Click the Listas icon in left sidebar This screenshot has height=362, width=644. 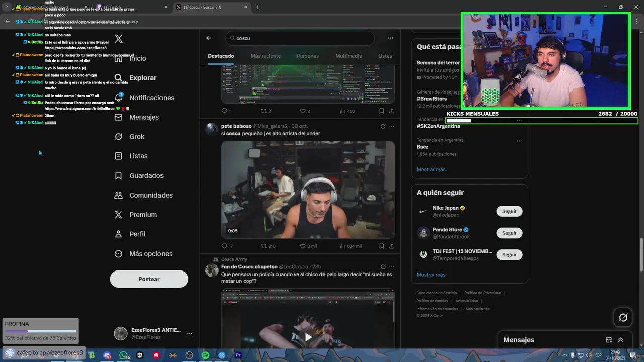coord(118,156)
